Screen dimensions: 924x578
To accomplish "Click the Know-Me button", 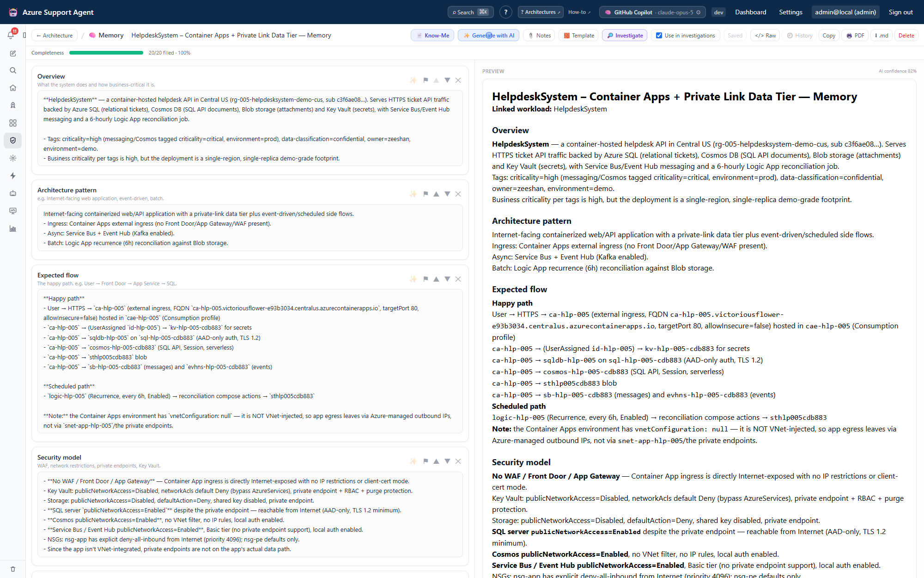I will (432, 36).
